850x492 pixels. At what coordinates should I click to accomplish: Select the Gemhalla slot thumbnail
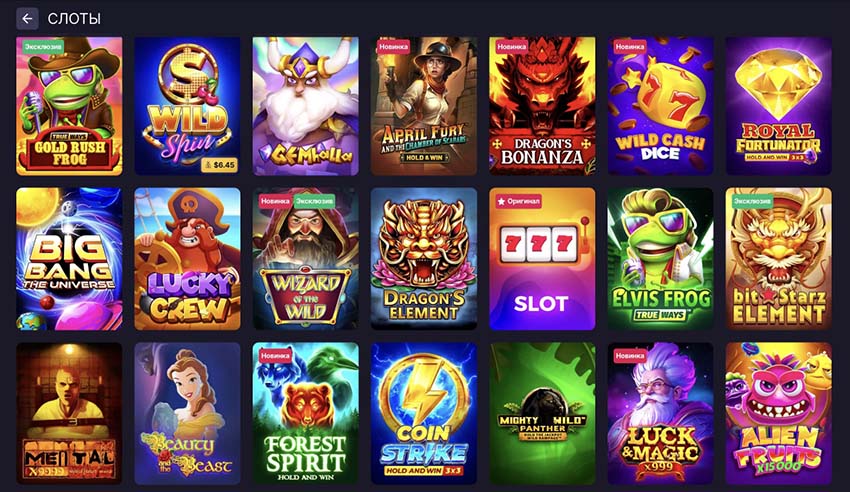pos(306,106)
